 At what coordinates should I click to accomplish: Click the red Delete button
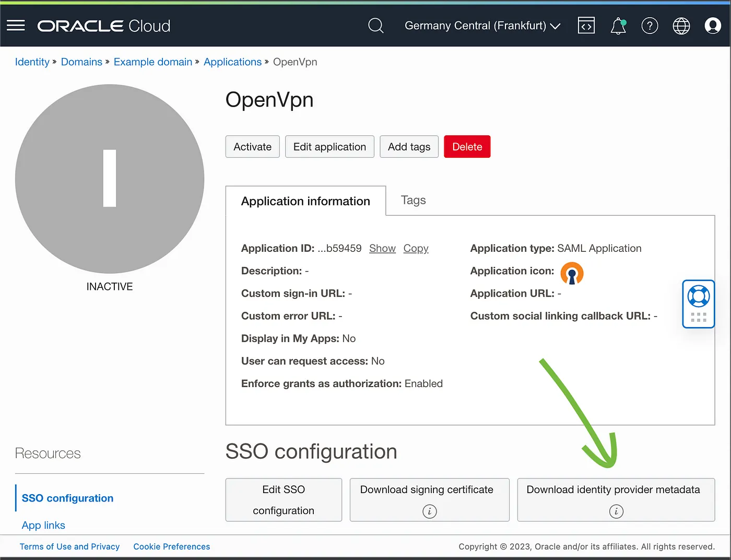pos(467,147)
